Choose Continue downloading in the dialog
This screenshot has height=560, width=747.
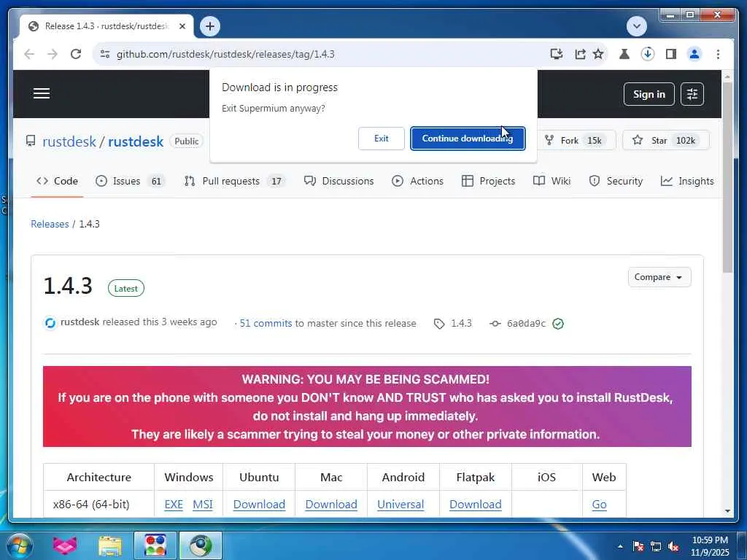point(468,139)
